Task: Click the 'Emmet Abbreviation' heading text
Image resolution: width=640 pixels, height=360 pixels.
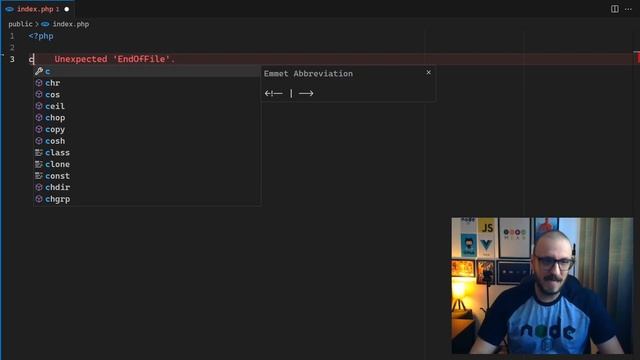Action: pos(308,74)
